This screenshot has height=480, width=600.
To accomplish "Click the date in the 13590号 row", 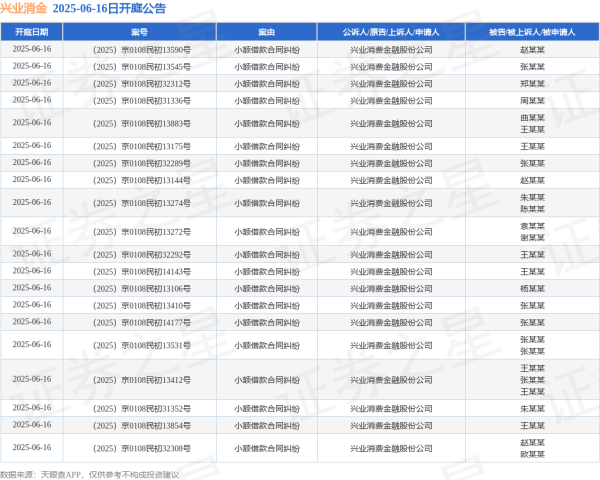I will click(x=32, y=49).
